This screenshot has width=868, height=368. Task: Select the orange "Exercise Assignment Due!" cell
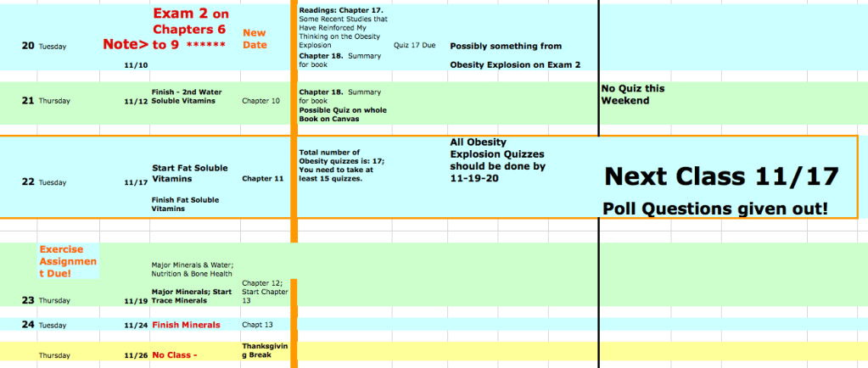coord(69,267)
